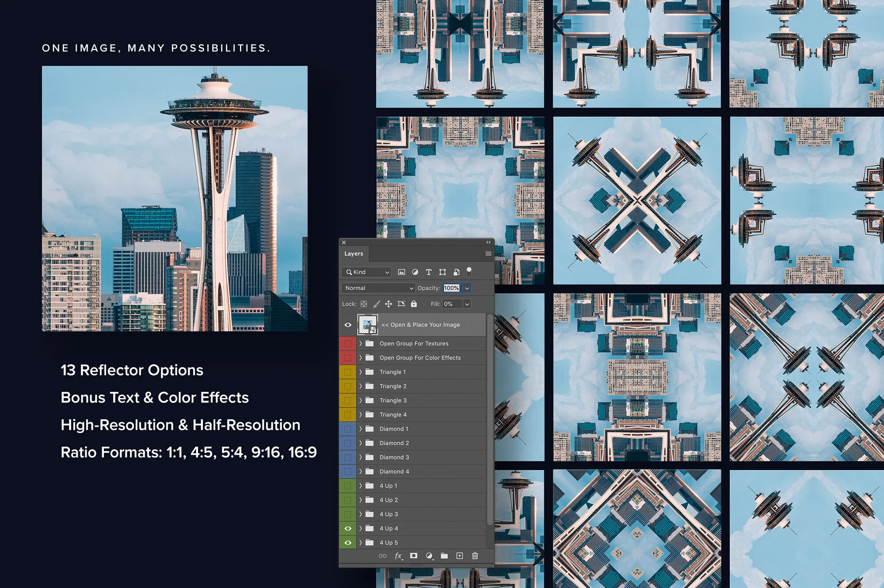Click the Link layers icon
The width and height of the screenshot is (884, 588).
tap(383, 556)
